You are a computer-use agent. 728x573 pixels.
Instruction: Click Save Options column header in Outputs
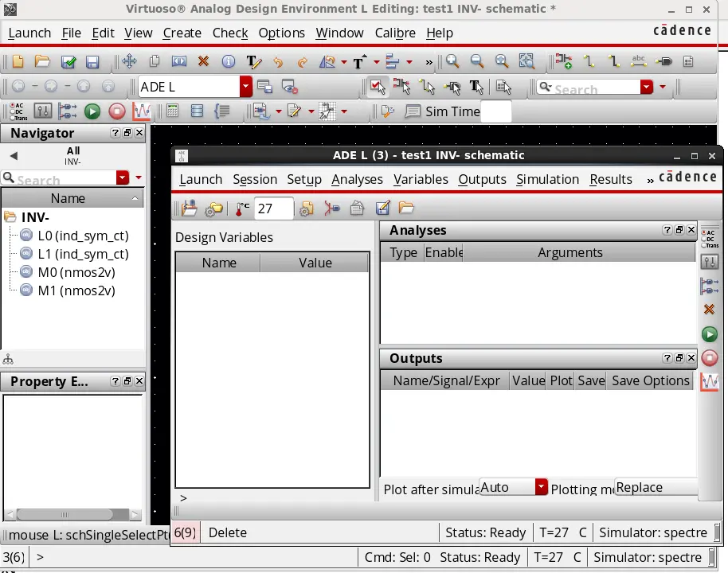point(650,381)
